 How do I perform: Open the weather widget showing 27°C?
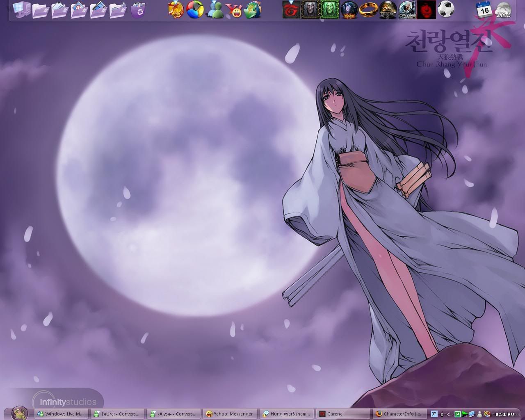503,10
